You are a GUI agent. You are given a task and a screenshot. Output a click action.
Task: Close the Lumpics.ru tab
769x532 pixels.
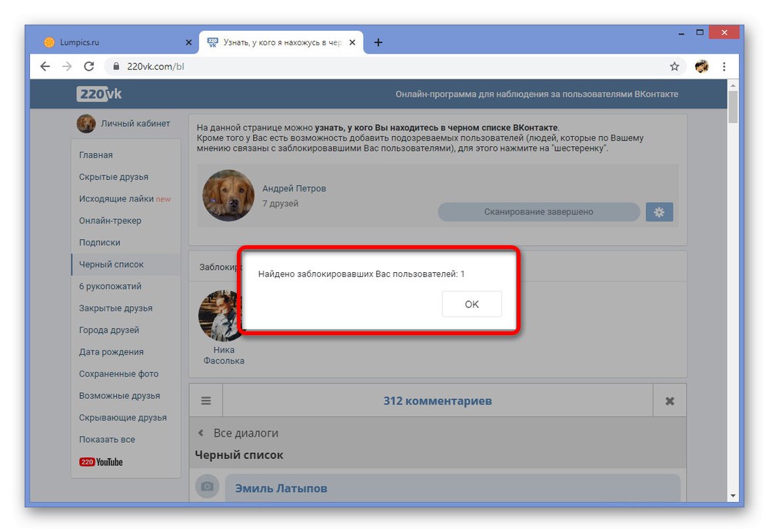[x=188, y=42]
